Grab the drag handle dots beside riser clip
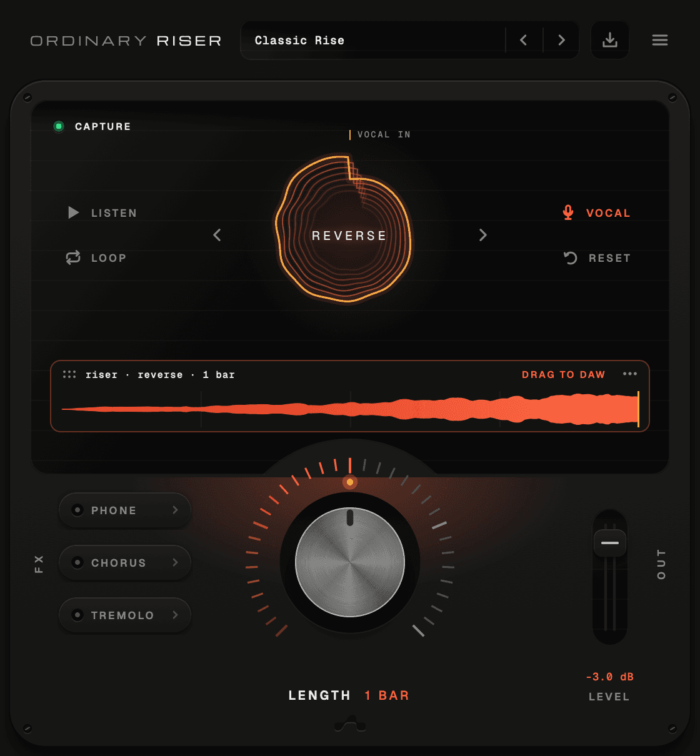Screen dimensions: 700x756 click(69, 374)
